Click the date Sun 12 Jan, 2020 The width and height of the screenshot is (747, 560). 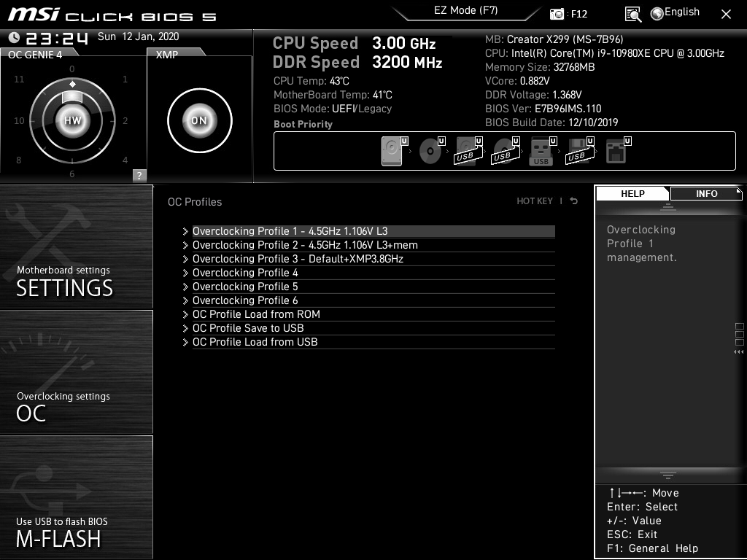[x=138, y=36]
